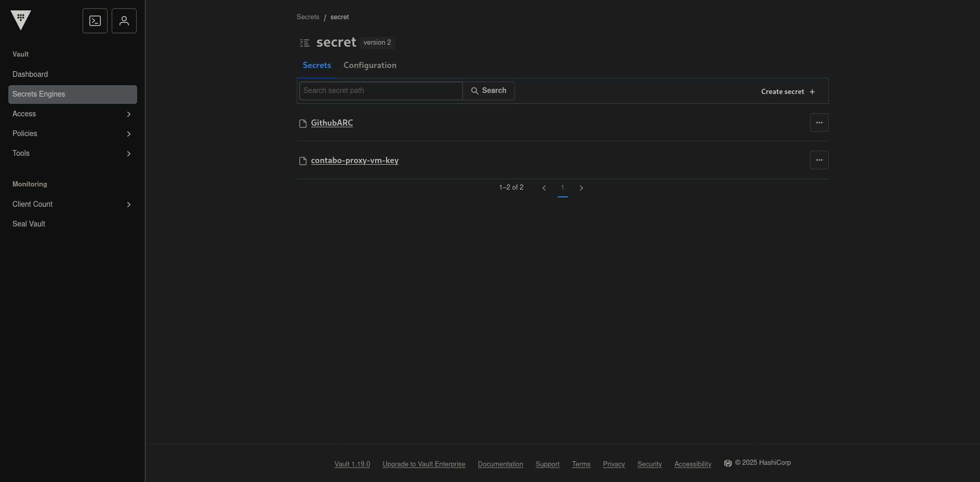Click the Vault logo icon
The image size is (980, 482).
tap(21, 20)
